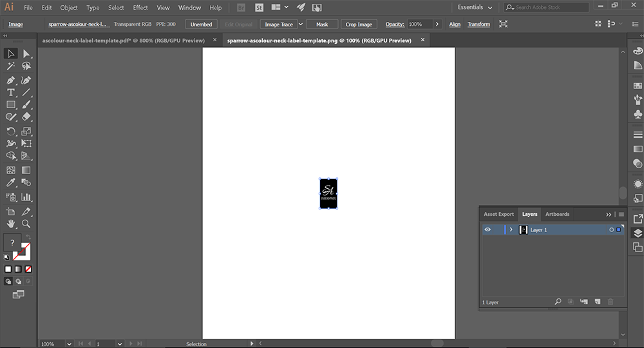Pick the Width tool
Image resolution: width=644 pixels, height=348 pixels.
pyautogui.click(x=11, y=144)
